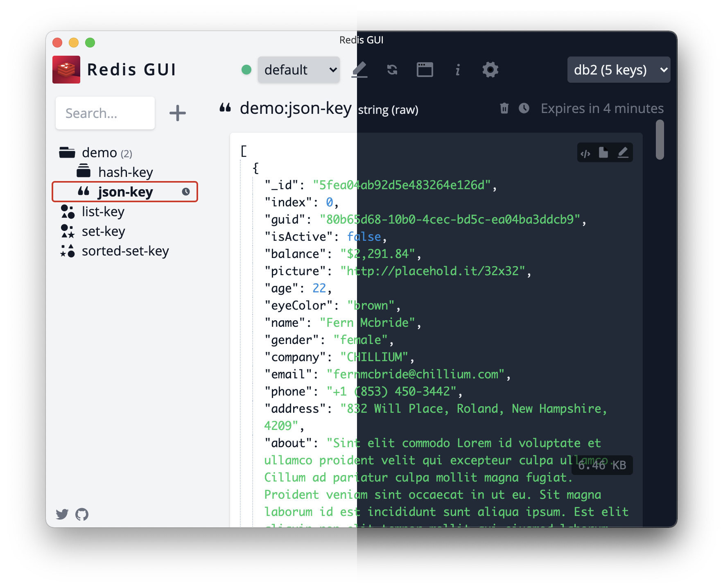The height and width of the screenshot is (588, 723).
Task: Open the GitHub icon in the sidebar footer
Action: (x=82, y=514)
